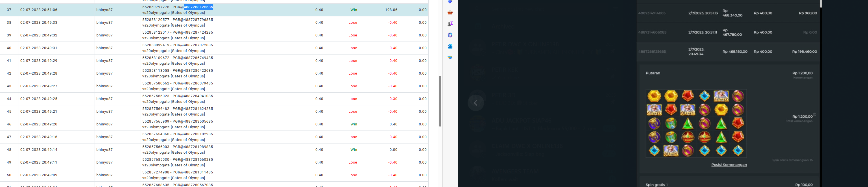Click the Lose status in row 42

coord(353,73)
